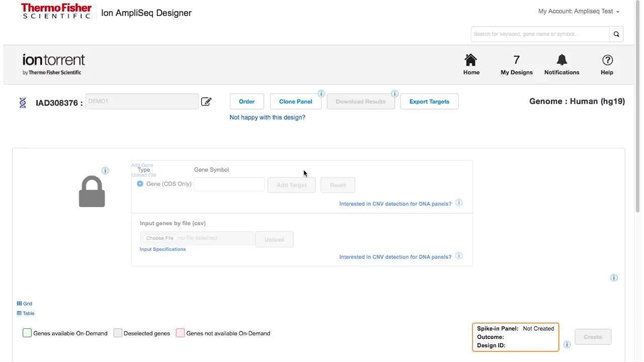Image resolution: width=644 pixels, height=362 pixels.
Task: Switch to Grid view
Action: tap(25, 304)
